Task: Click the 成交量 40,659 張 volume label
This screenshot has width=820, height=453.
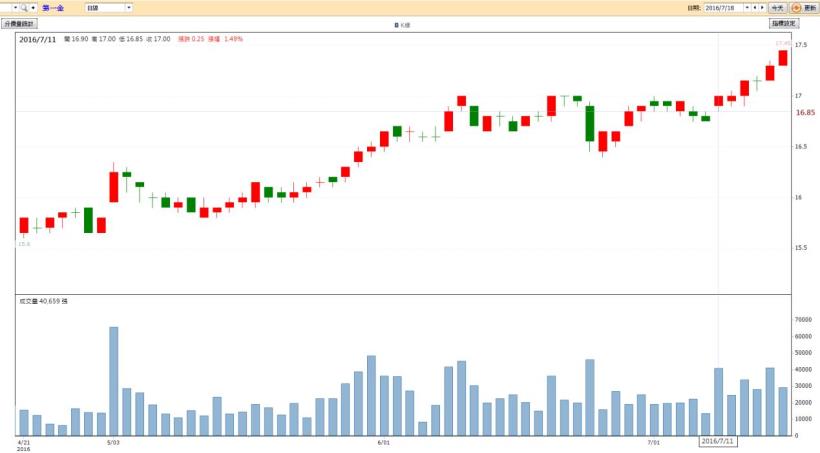Action: pos(43,301)
